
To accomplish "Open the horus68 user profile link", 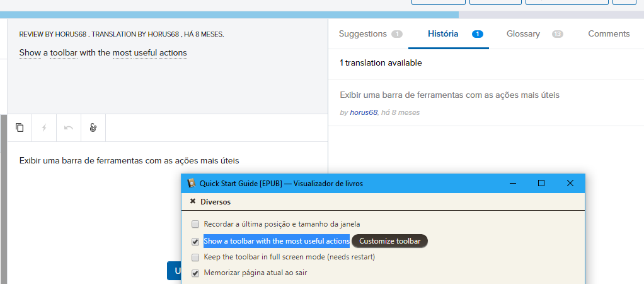I will click(364, 112).
